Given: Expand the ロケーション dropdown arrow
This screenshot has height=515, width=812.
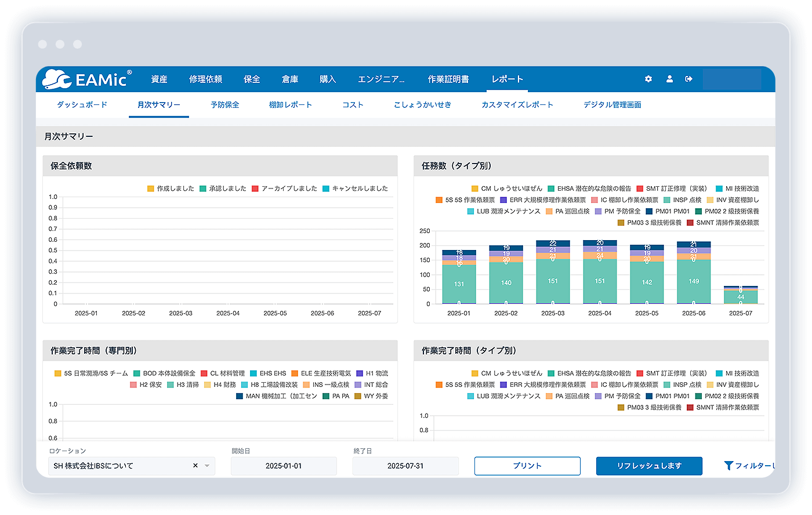Looking at the screenshot, I should pyautogui.click(x=207, y=466).
